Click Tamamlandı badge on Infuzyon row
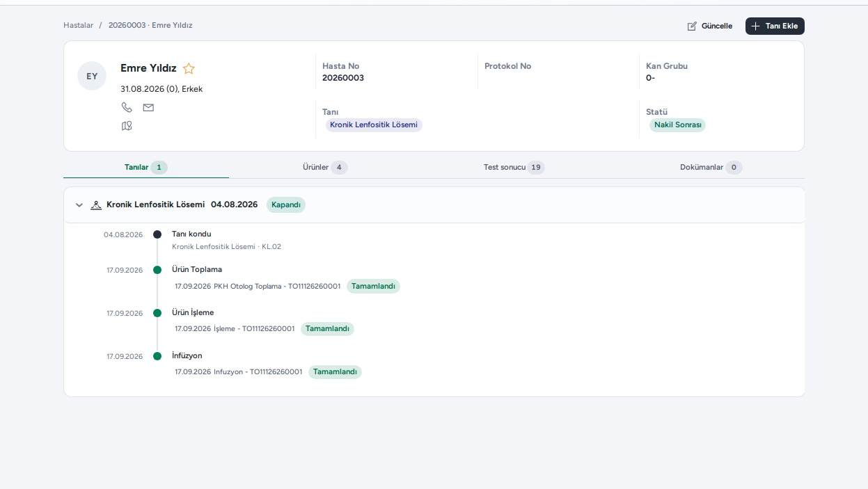Screen dimensions: 868x489 335,372
